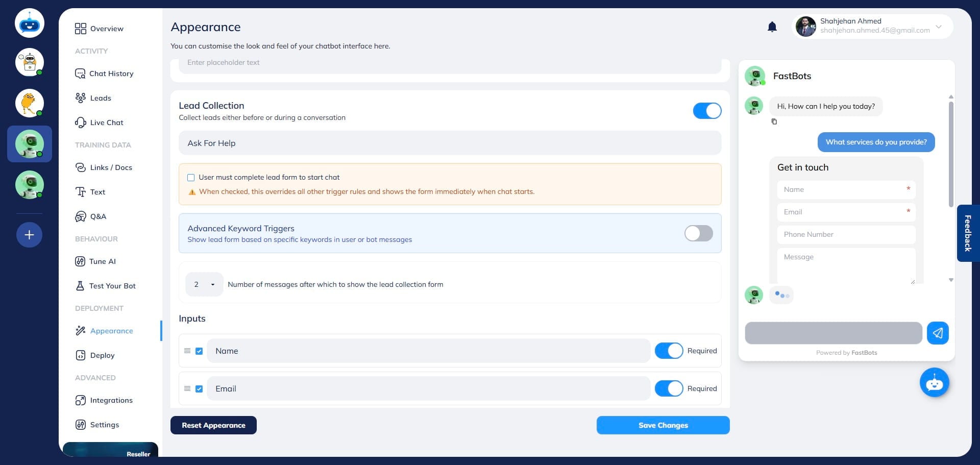This screenshot has height=465, width=980.
Task: Switch to the Integrations section
Action: (x=111, y=400)
